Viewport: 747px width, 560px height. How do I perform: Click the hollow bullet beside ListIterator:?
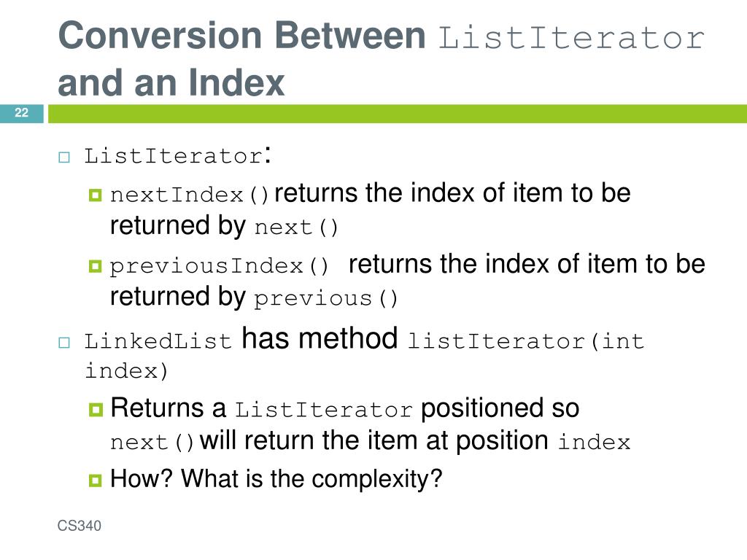64,157
